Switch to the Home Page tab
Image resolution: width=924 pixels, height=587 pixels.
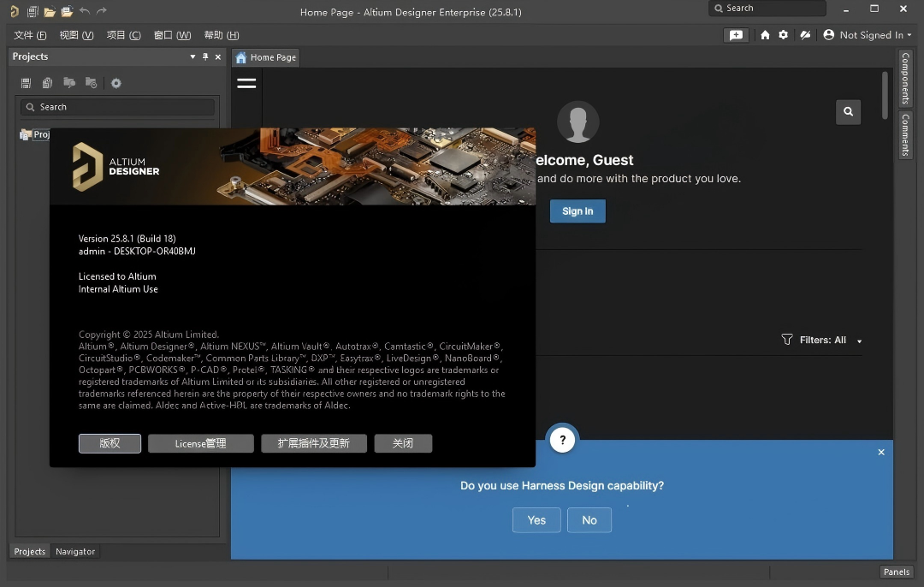266,57
